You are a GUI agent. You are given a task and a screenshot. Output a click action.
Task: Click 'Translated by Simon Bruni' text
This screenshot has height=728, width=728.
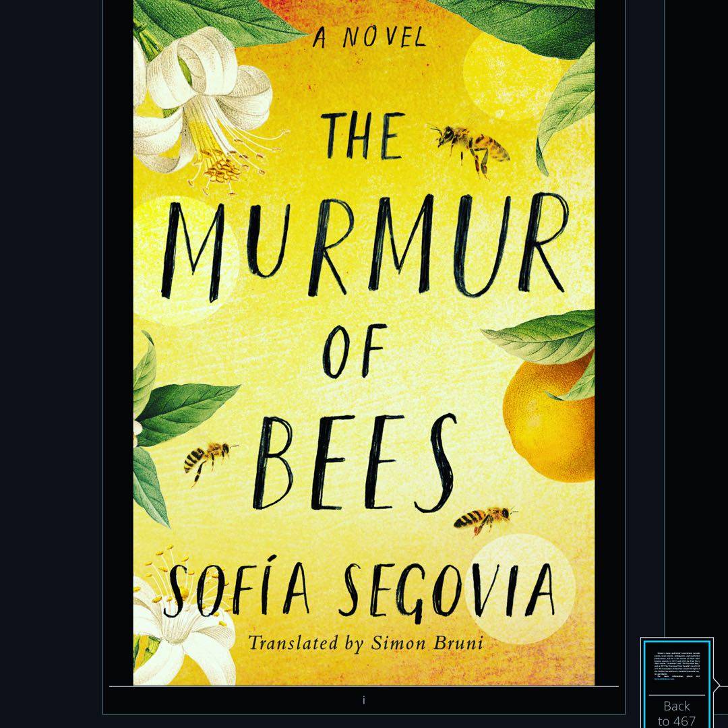coord(365,643)
